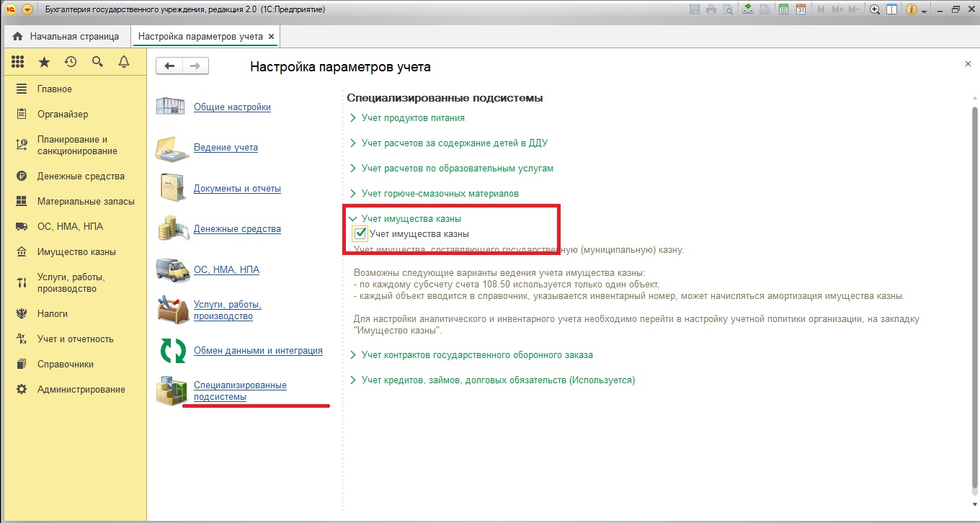Open Документы и отчеты link
Viewport: 980px width, 523px height.
[x=237, y=189]
